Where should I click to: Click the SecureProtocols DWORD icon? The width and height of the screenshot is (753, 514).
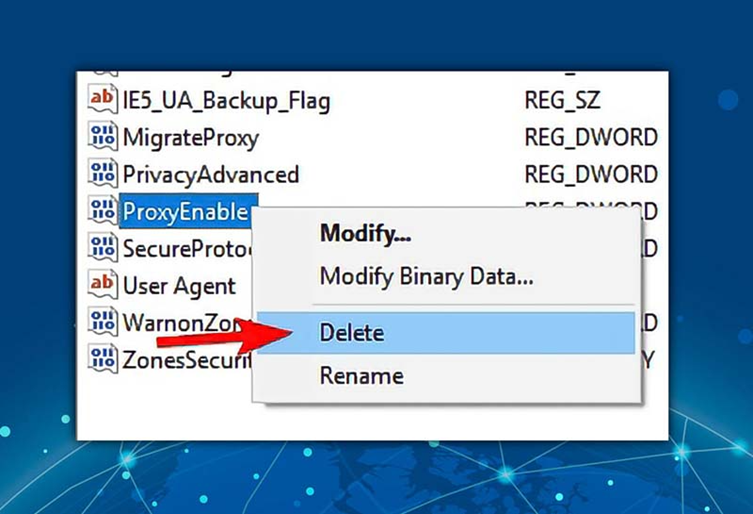tap(102, 247)
